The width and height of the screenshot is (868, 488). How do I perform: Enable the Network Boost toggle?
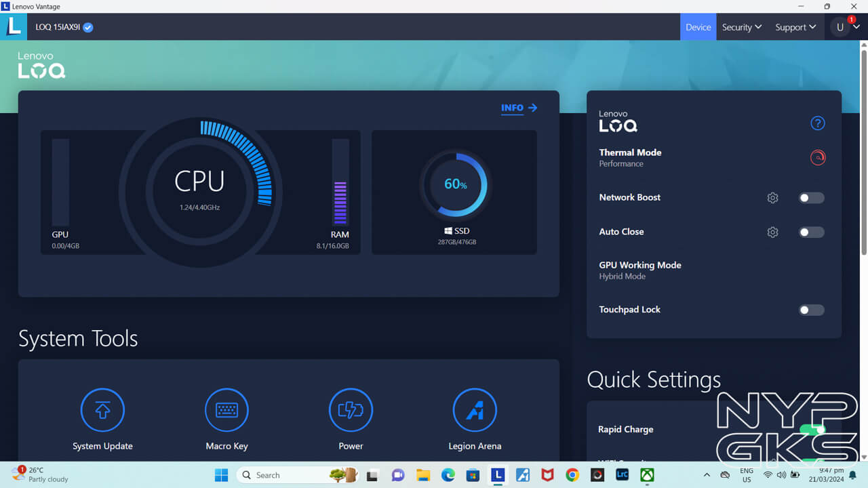[x=811, y=198]
